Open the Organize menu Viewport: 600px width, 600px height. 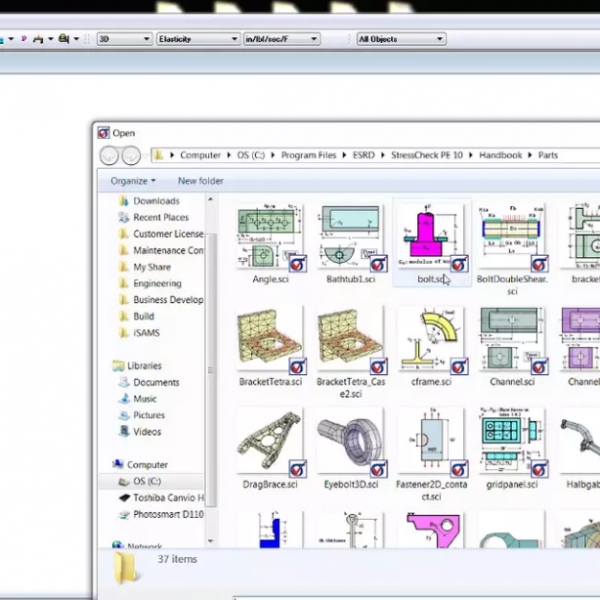(x=133, y=181)
